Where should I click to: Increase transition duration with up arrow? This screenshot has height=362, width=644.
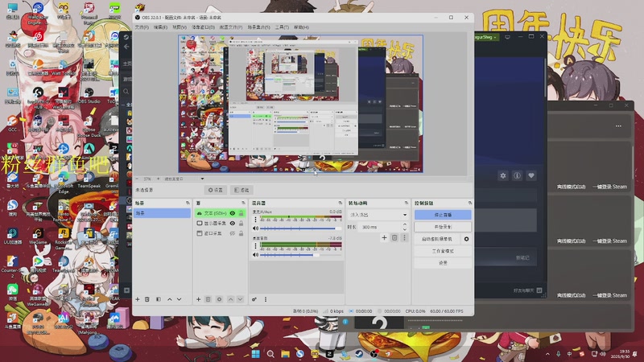[405, 224]
